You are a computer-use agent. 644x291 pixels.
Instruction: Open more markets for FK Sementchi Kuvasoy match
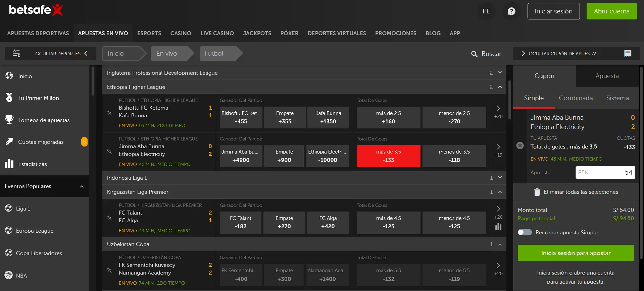498,269
